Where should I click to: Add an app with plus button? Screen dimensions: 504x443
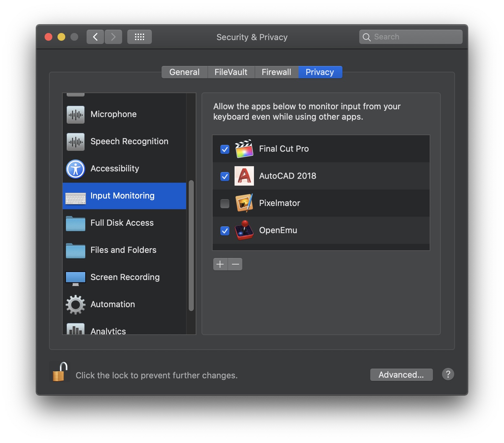(220, 264)
